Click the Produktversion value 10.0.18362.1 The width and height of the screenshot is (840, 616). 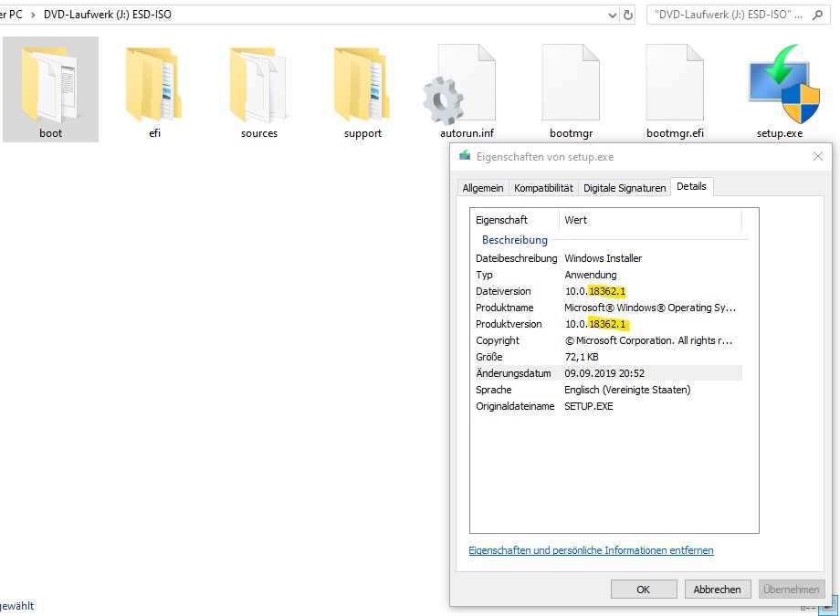click(x=595, y=324)
